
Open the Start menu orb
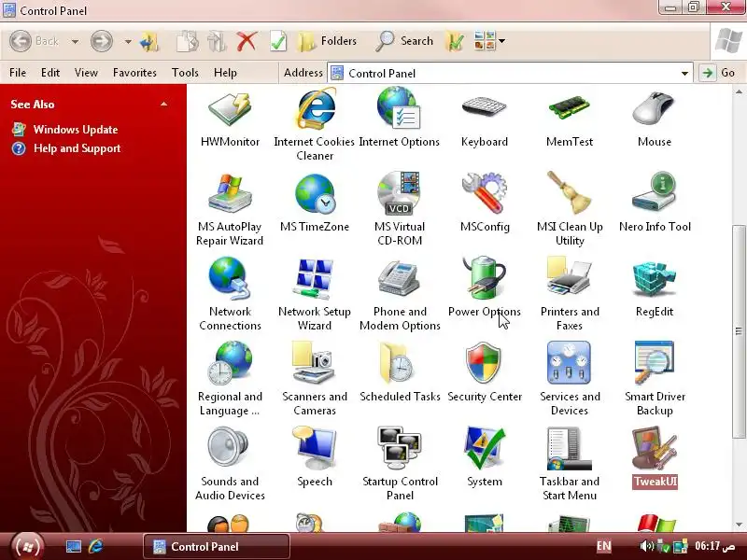28,546
